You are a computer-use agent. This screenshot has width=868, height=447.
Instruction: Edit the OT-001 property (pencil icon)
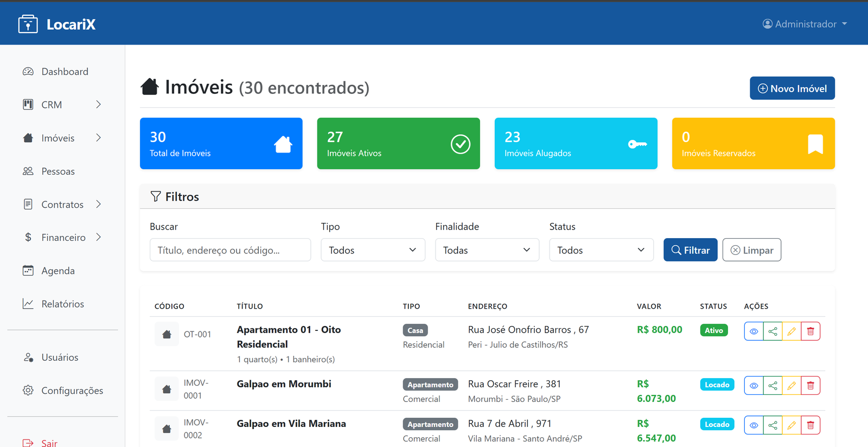point(792,331)
